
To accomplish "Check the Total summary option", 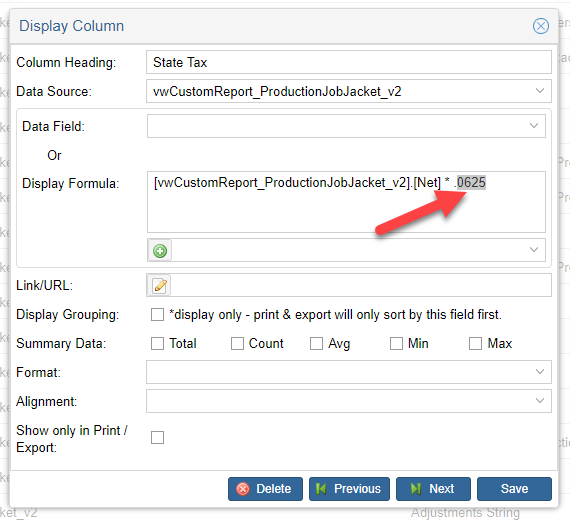I will pos(157,343).
